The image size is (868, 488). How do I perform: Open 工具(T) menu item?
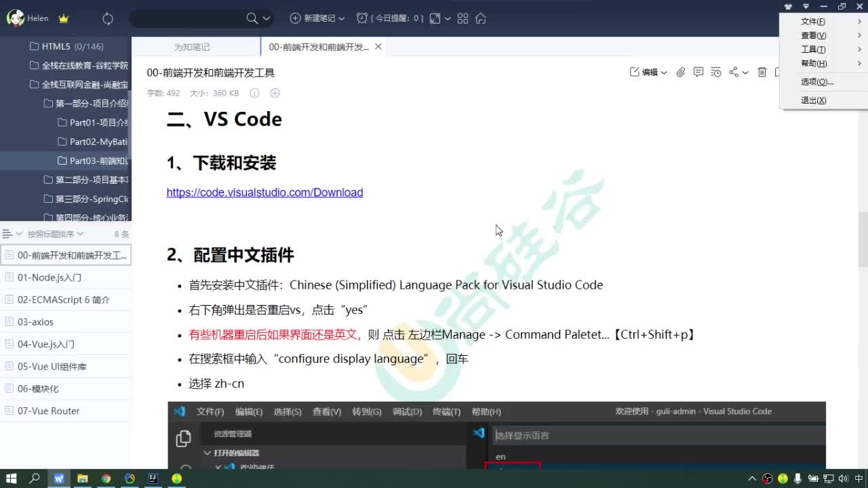click(x=823, y=49)
